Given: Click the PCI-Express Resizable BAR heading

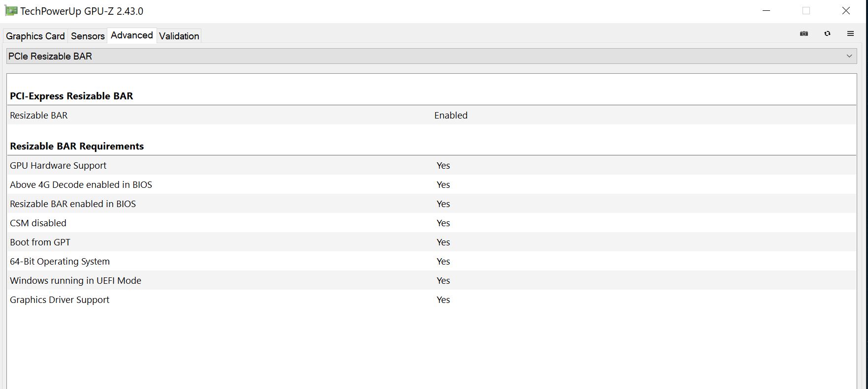Looking at the screenshot, I should 71,96.
